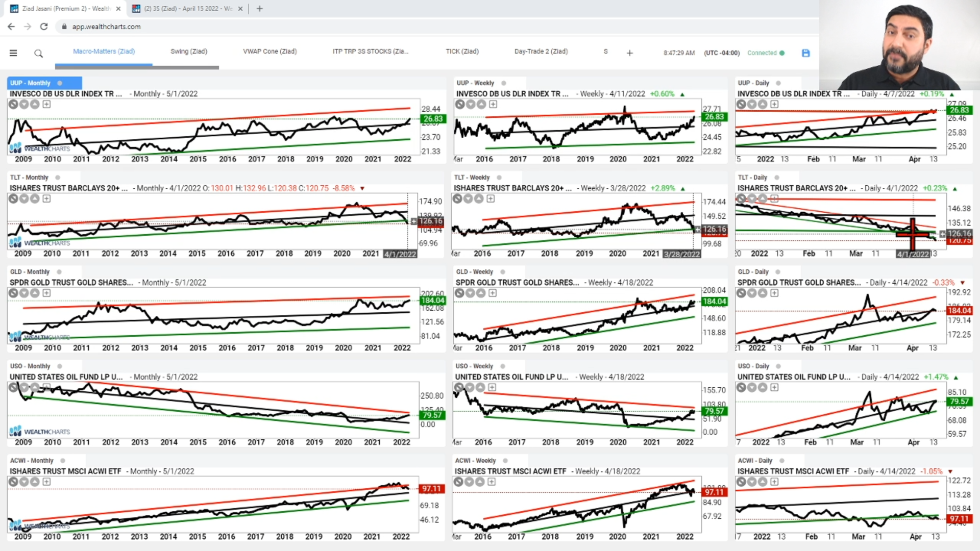Toggle the dot on GLD - Daily tab
980x551 pixels.
coord(778,272)
